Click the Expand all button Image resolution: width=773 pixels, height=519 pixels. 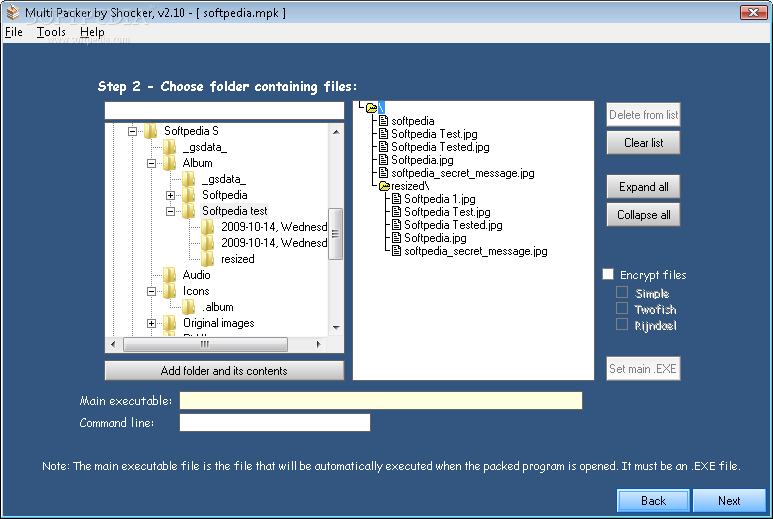click(643, 187)
